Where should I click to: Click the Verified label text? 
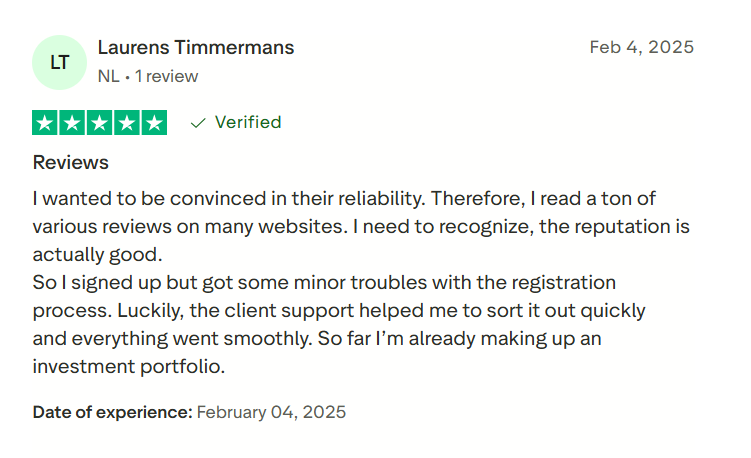[248, 122]
